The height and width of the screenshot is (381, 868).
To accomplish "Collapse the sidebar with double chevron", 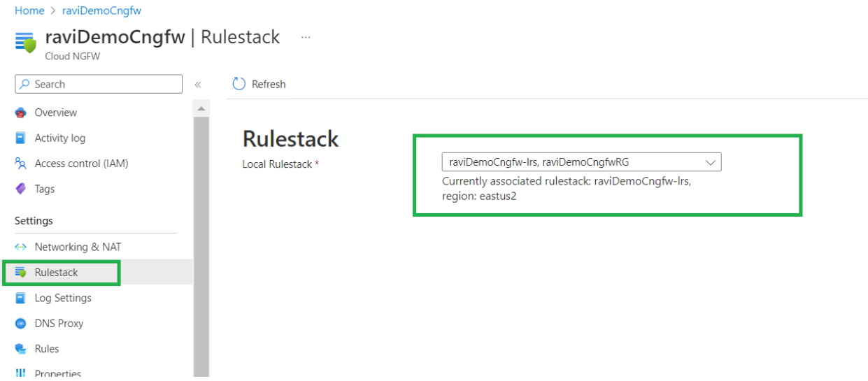I will coord(198,85).
